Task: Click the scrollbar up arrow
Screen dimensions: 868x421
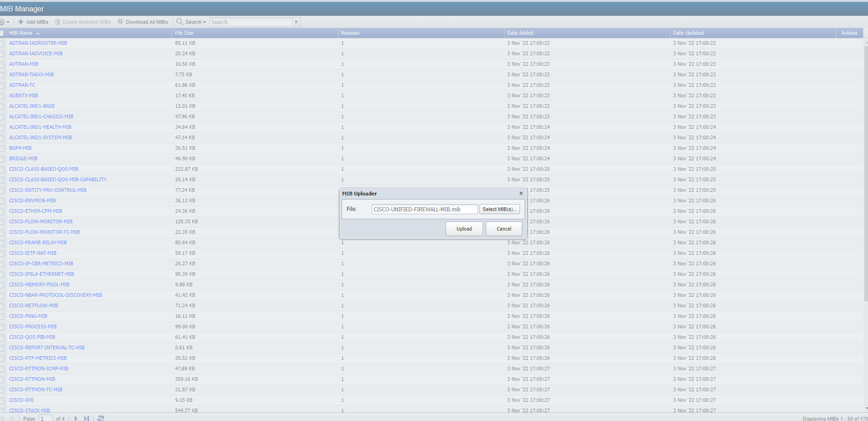Action: point(866,42)
